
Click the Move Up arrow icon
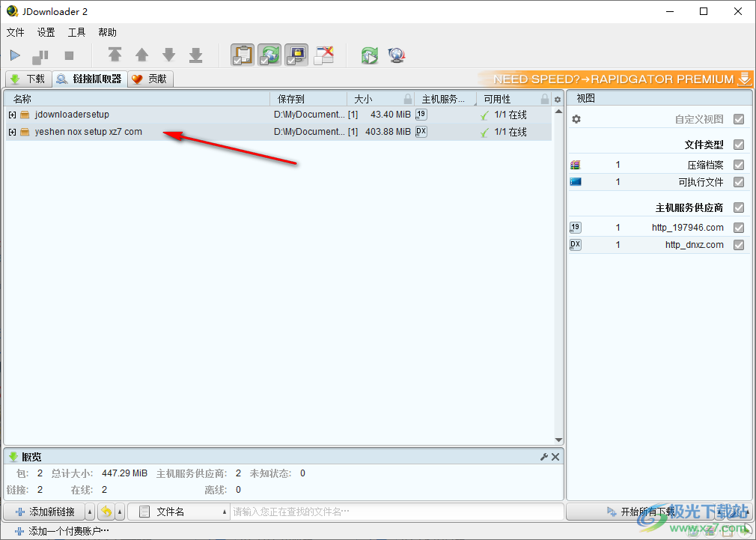coord(141,55)
